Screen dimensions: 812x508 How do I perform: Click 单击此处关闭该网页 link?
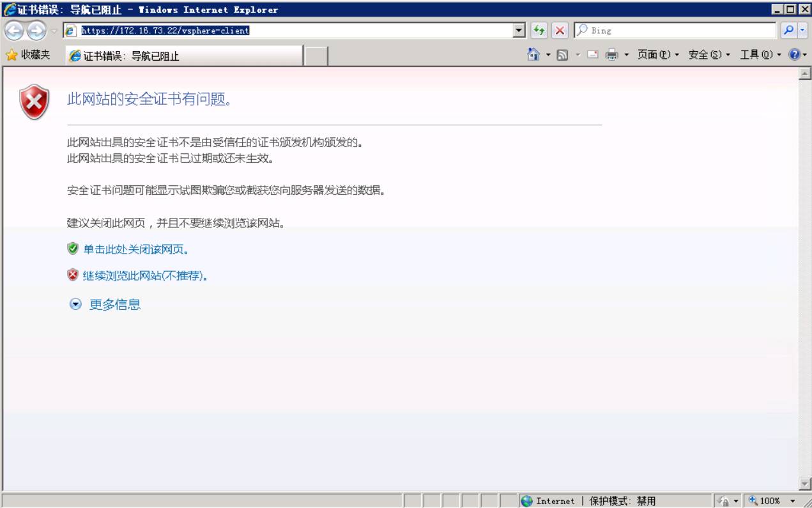(x=135, y=249)
